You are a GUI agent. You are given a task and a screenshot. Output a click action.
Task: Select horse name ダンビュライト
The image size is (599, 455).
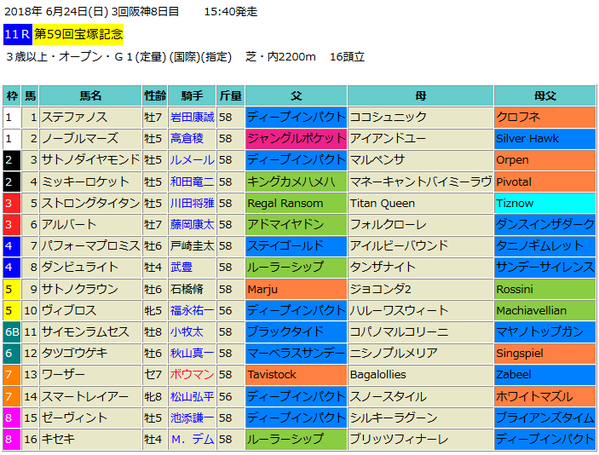[80, 267]
